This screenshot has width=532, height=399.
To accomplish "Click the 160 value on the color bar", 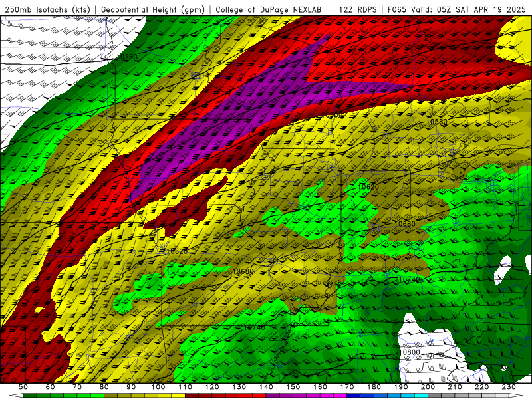I will click(320, 387).
